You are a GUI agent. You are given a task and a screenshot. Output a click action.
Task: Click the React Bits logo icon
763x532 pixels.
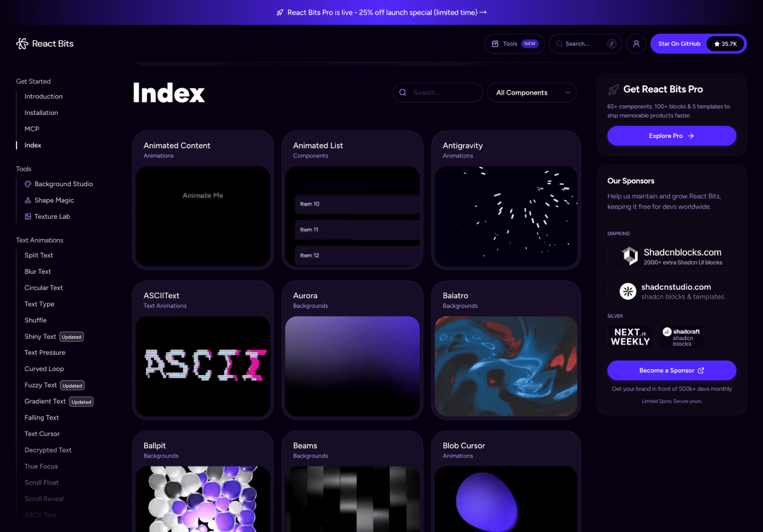coord(22,44)
